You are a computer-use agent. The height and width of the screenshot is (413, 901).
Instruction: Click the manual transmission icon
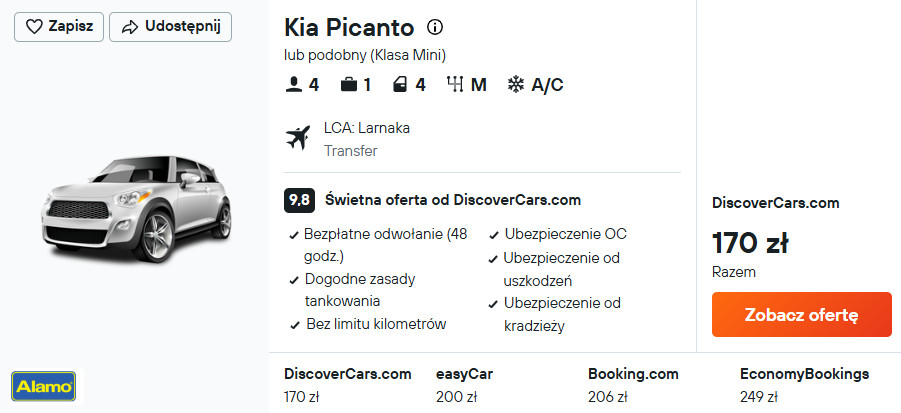click(x=455, y=85)
